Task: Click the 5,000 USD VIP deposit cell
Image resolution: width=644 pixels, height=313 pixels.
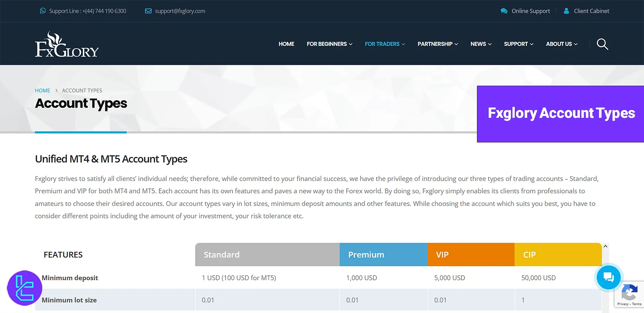Action: pos(450,278)
